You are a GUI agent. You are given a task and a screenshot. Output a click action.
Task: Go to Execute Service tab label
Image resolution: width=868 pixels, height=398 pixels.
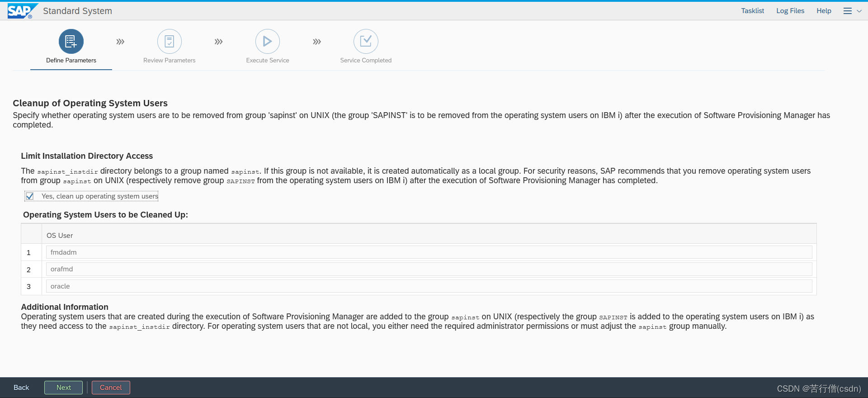coord(268,60)
